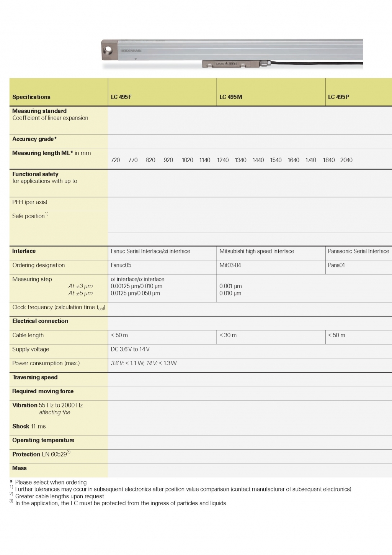Viewport: 392px width, 555px height.
Task: Click 'αi interface/α interface' text
Action: click(x=137, y=279)
